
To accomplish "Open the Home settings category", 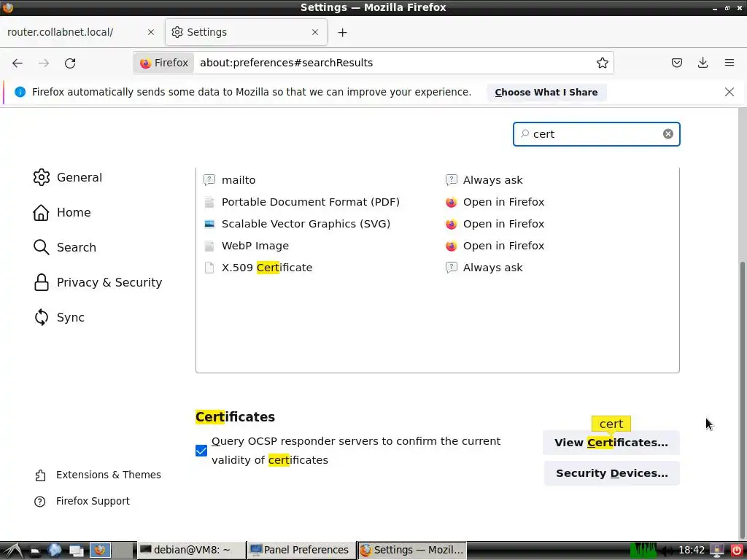I will click(x=62, y=212).
